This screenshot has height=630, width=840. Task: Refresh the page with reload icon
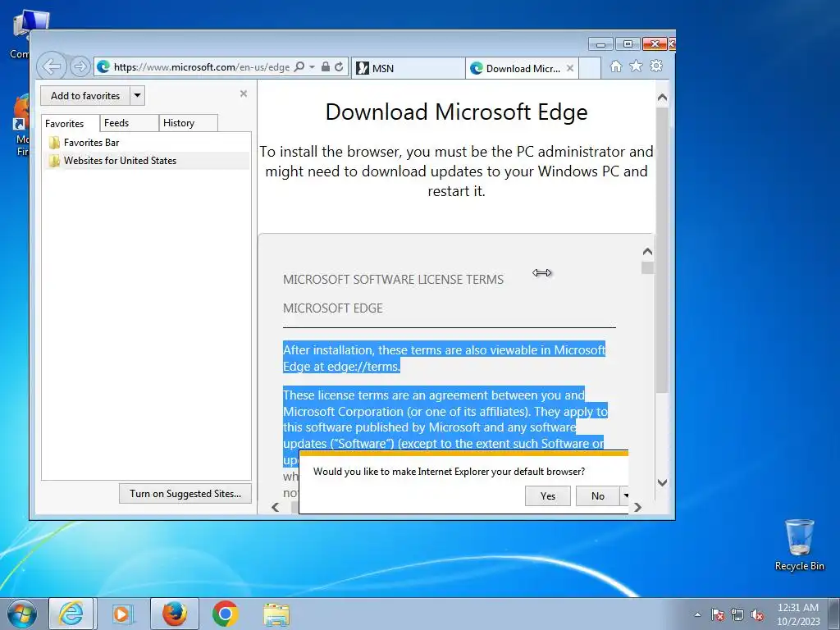339,66
